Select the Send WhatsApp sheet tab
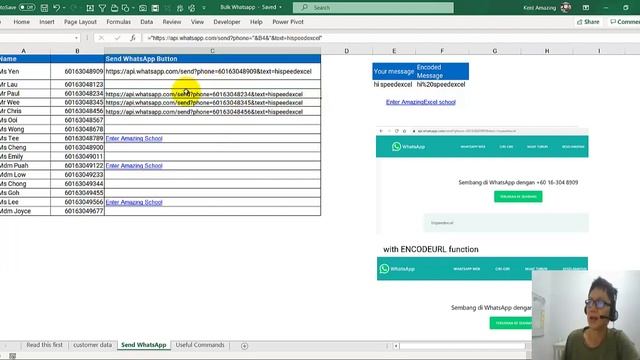The width and height of the screenshot is (640, 360). [x=144, y=345]
